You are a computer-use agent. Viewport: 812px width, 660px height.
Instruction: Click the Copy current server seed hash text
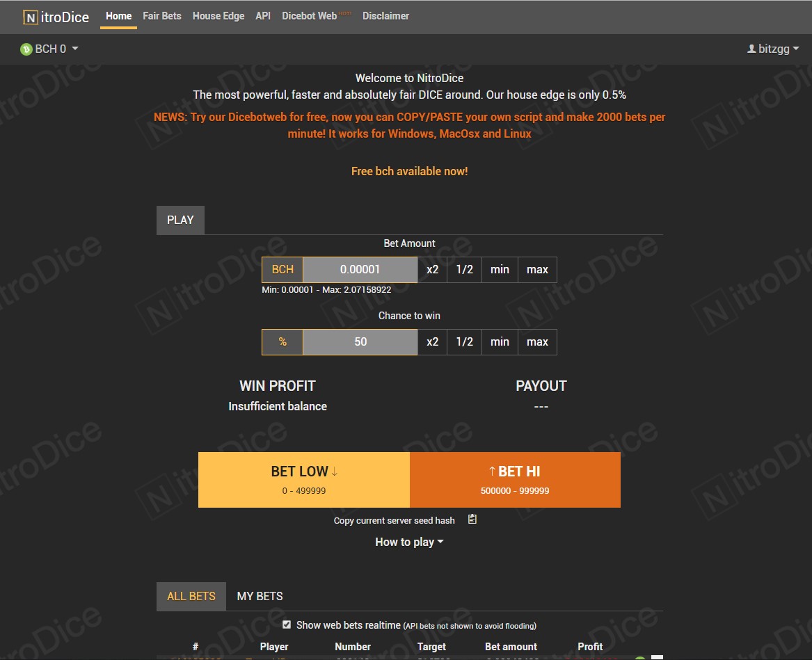[394, 521]
